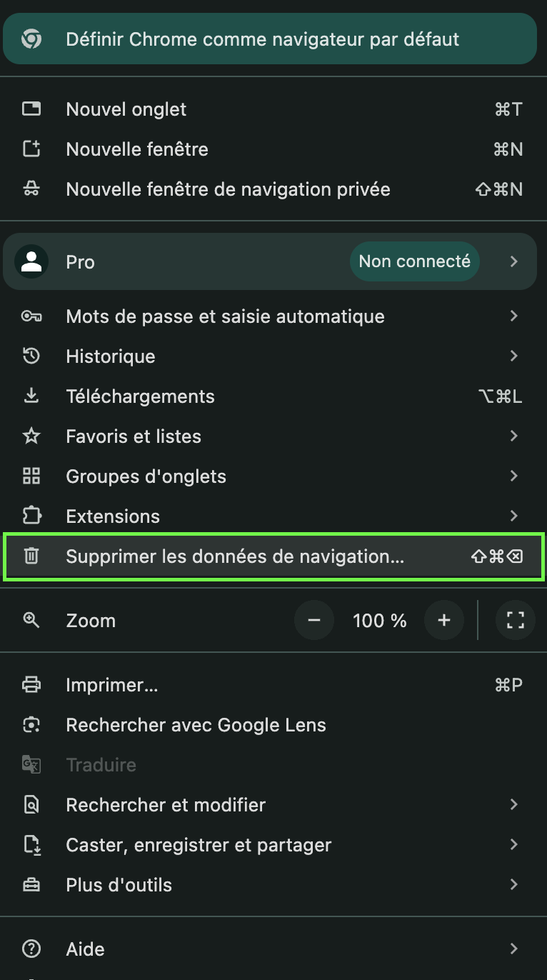Click the printer icon
The width and height of the screenshot is (547, 980).
(31, 685)
